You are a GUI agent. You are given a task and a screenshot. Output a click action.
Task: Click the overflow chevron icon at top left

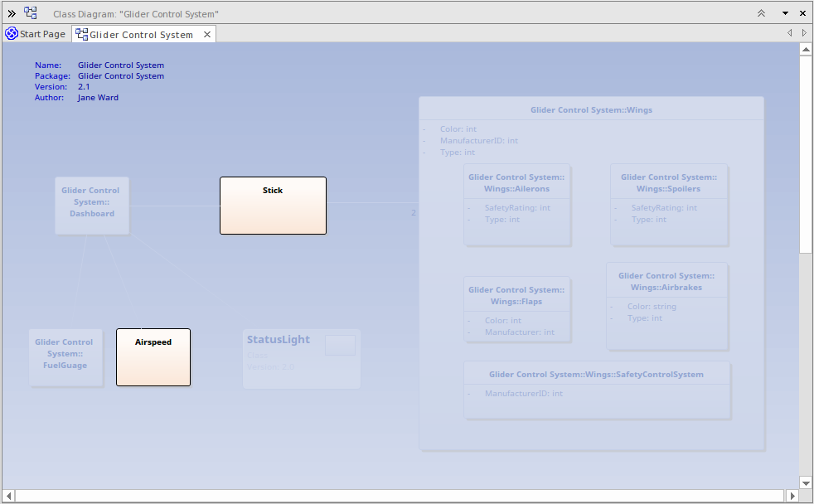coord(11,13)
